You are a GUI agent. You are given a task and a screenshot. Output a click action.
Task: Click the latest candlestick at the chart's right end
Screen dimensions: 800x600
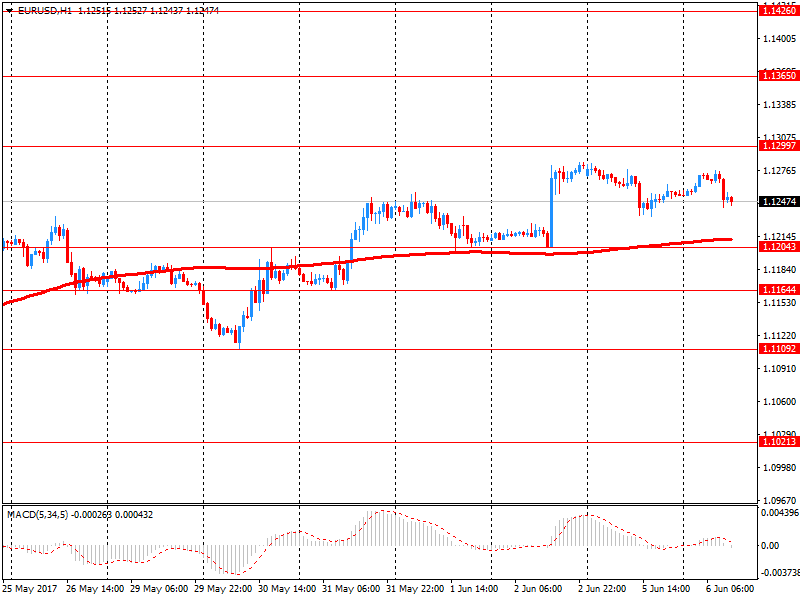click(732, 201)
